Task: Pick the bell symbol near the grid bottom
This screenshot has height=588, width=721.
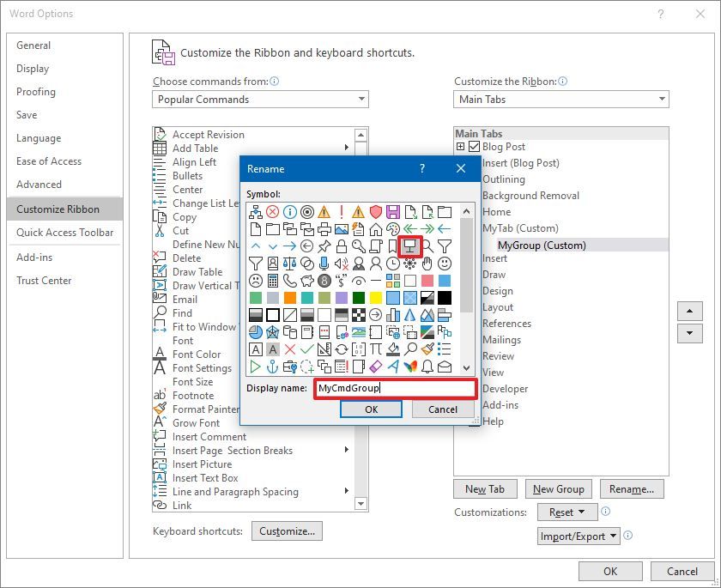Action: click(x=428, y=366)
